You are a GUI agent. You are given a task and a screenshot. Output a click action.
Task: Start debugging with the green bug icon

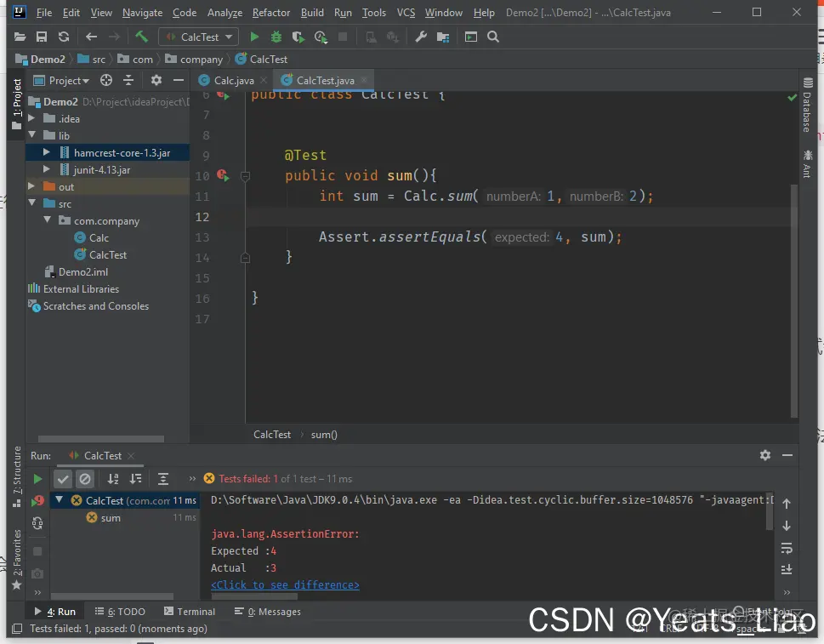(x=276, y=37)
